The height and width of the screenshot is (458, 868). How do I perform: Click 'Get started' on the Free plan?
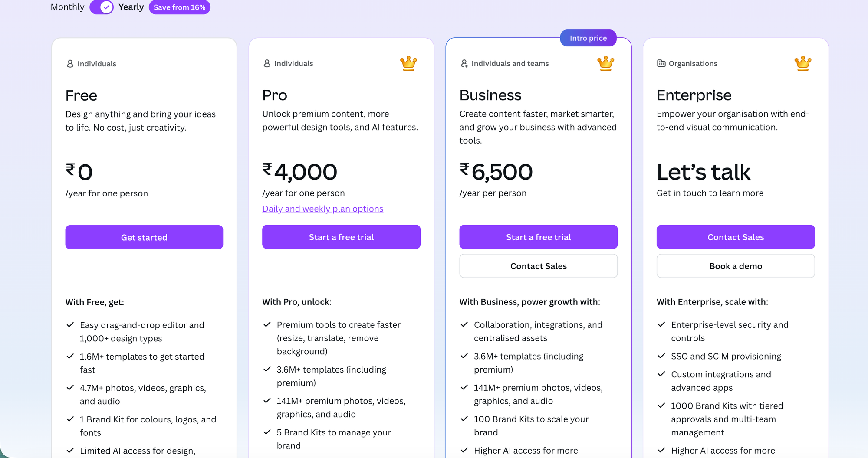144,237
